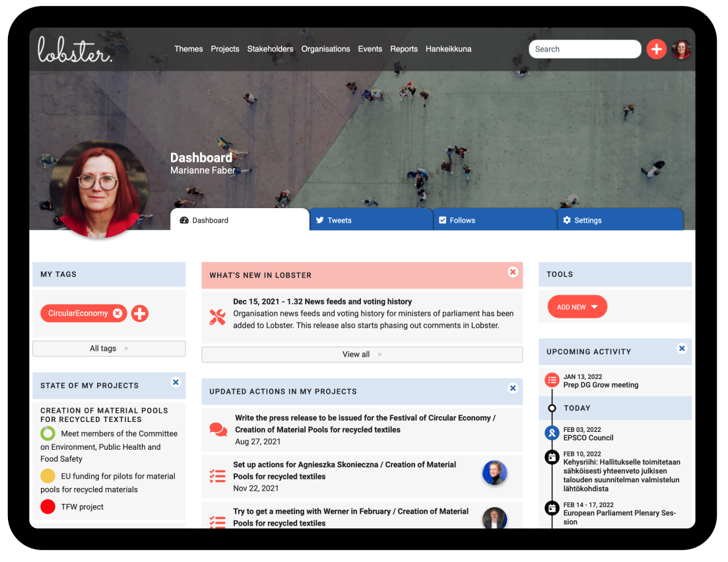This screenshot has height=562, width=728.
Task: Click the Today timeline marker
Action: pyautogui.click(x=552, y=408)
